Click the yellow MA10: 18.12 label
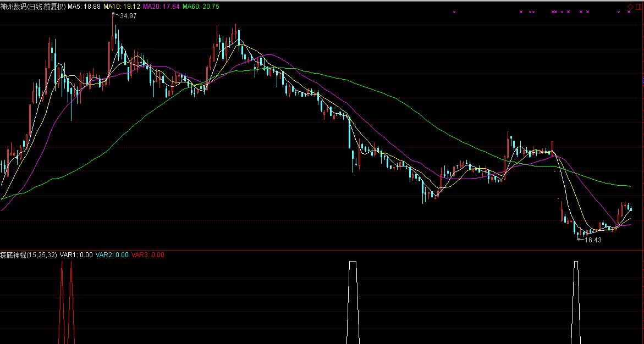 tap(122, 7)
